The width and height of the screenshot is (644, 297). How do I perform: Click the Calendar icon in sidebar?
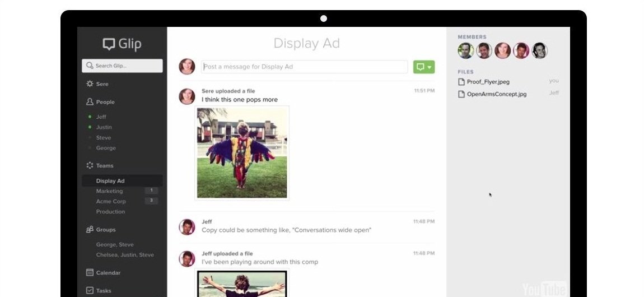point(90,272)
